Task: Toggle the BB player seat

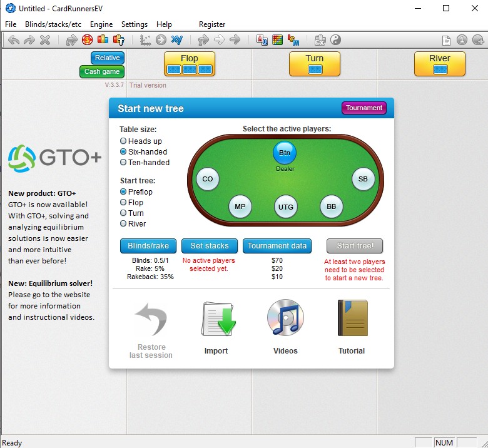Action: coord(332,206)
